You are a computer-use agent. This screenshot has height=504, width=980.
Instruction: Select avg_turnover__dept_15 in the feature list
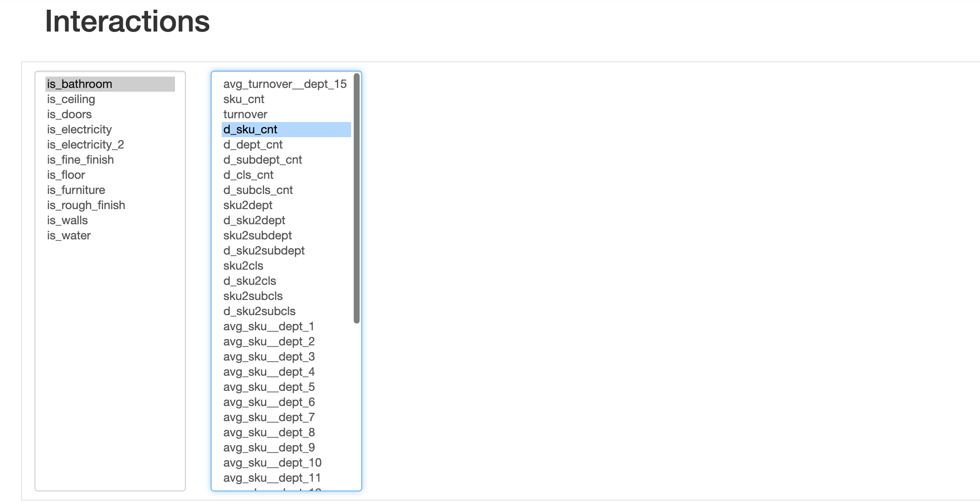(x=284, y=84)
